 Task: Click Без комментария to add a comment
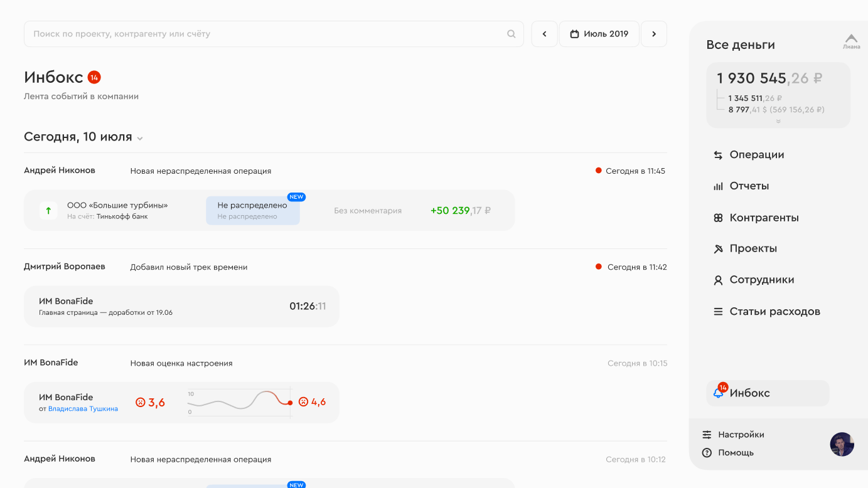[x=368, y=211]
